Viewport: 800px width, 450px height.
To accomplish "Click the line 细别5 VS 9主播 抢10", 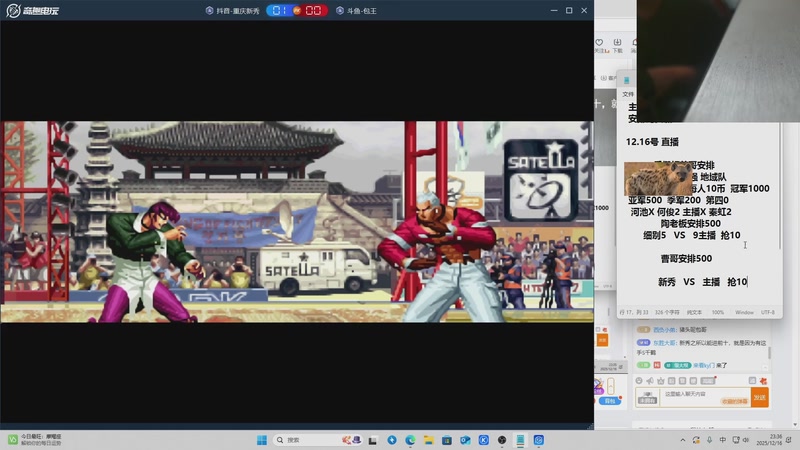I will coord(691,235).
